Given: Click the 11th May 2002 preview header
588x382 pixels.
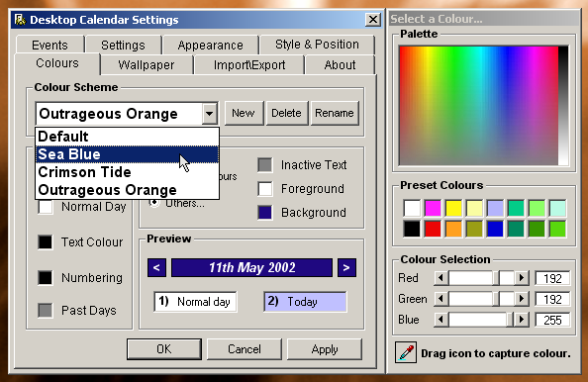Looking at the screenshot, I should [251, 267].
